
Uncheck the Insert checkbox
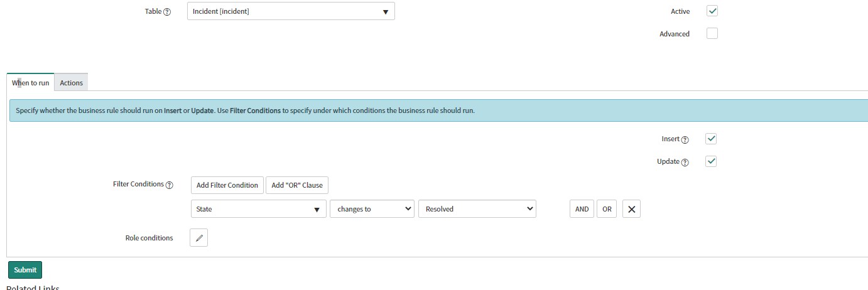pos(712,139)
